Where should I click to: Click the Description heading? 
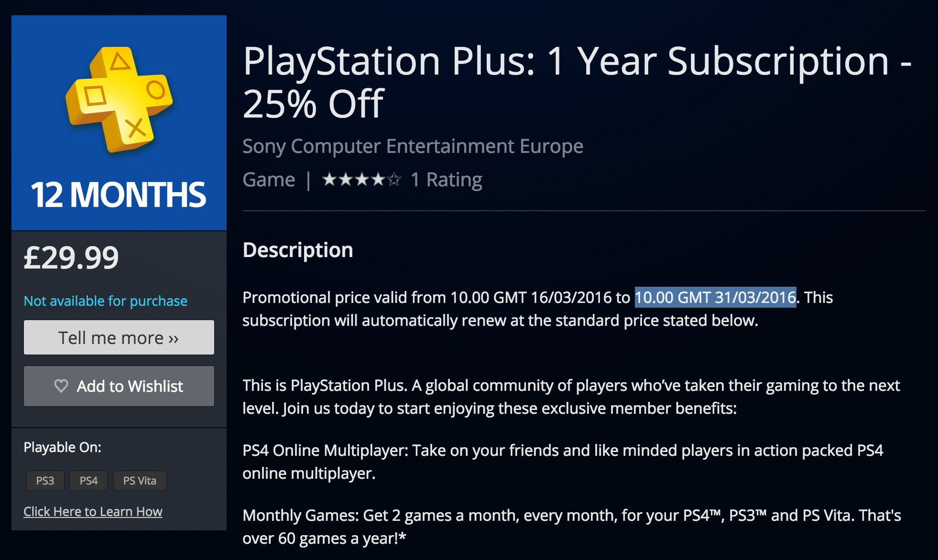[298, 250]
